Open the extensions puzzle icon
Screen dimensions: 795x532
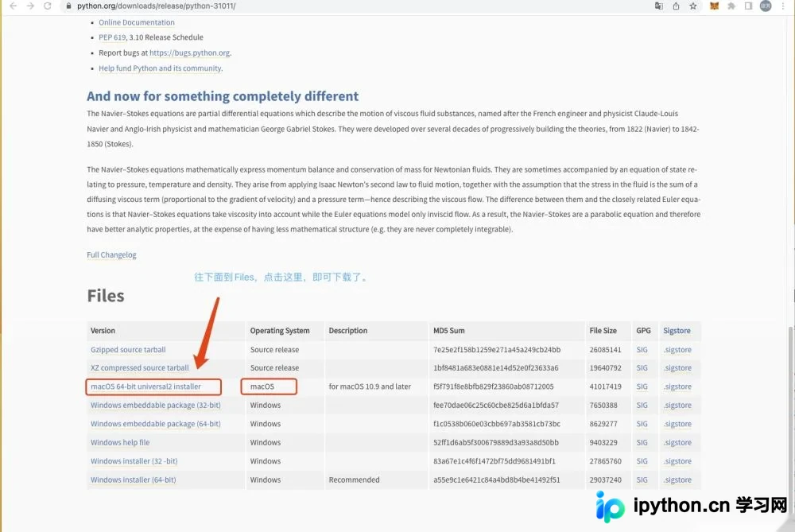click(x=731, y=6)
